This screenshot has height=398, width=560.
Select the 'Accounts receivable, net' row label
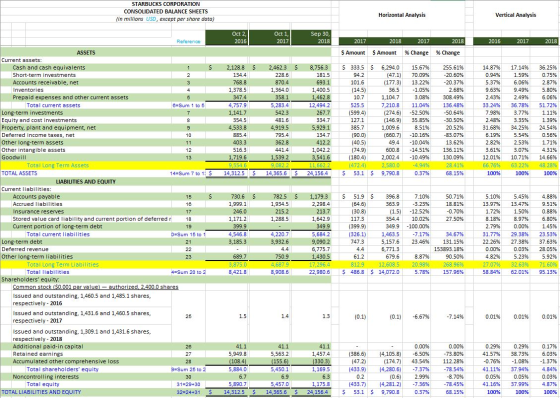tap(45, 83)
